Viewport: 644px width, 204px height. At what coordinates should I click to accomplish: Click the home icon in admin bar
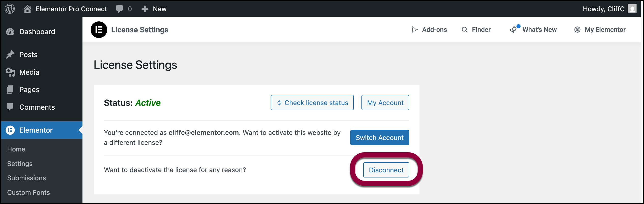(27, 9)
